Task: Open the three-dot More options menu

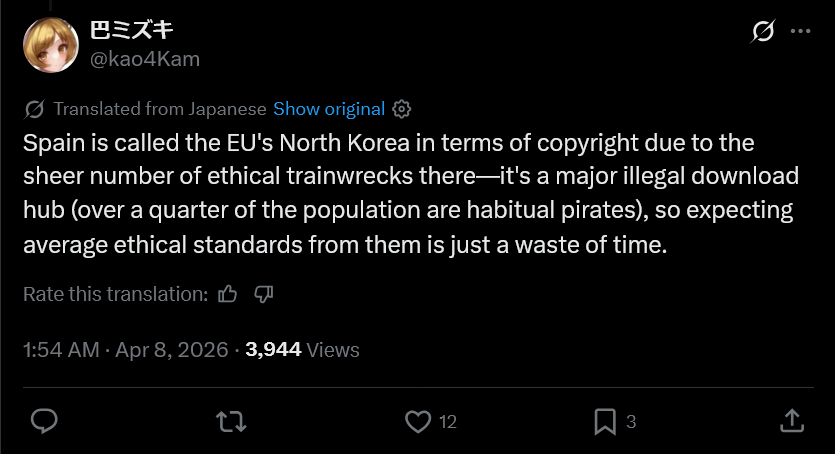Action: pos(800,32)
